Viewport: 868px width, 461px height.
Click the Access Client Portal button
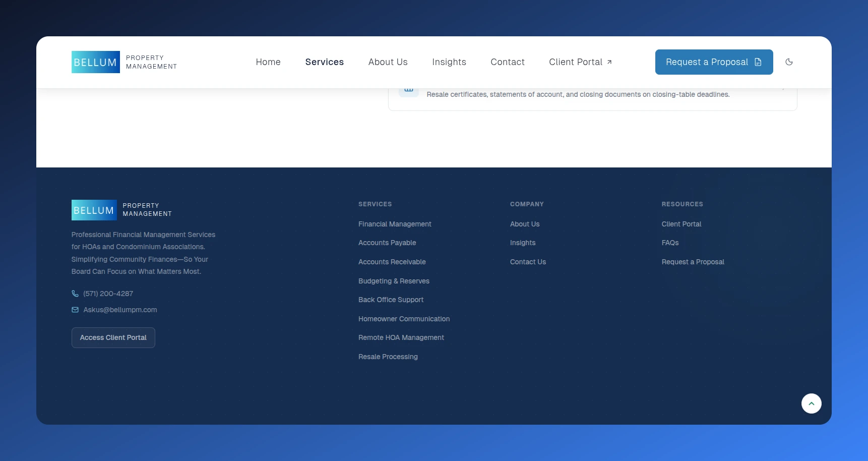pos(113,337)
